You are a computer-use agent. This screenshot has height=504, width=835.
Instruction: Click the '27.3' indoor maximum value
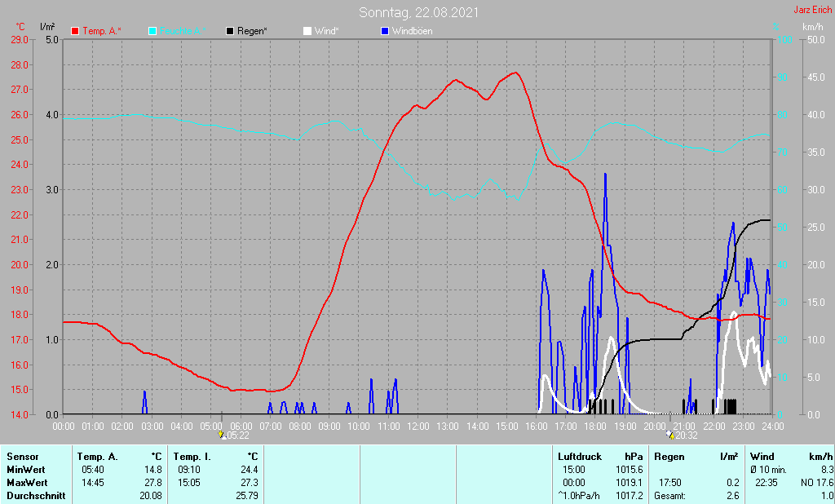click(250, 482)
